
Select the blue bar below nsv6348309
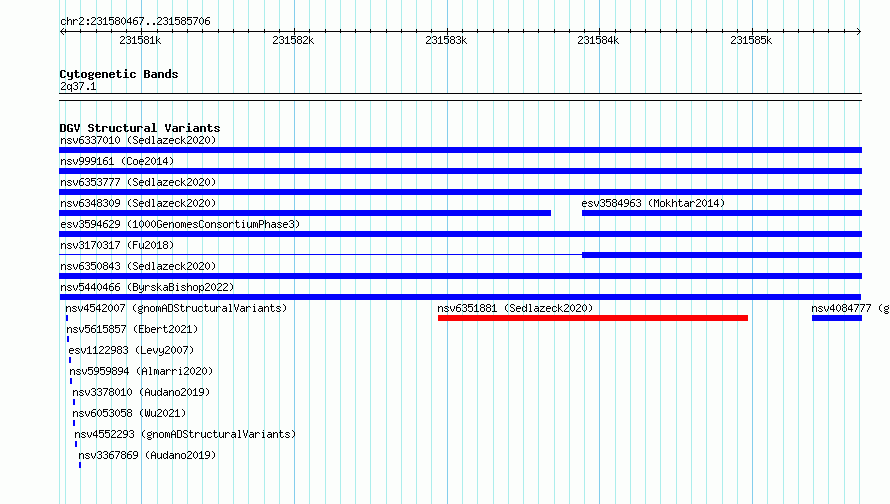pyautogui.click(x=305, y=213)
